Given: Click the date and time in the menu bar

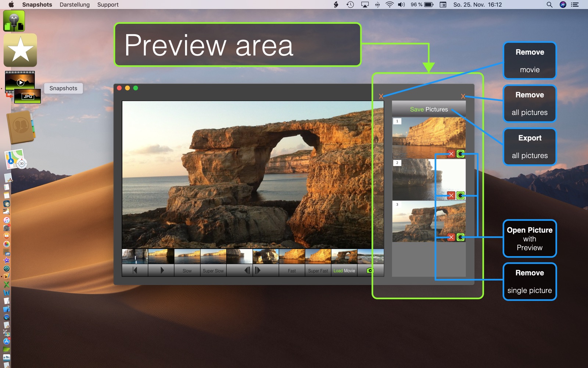Looking at the screenshot, I should point(477,4).
